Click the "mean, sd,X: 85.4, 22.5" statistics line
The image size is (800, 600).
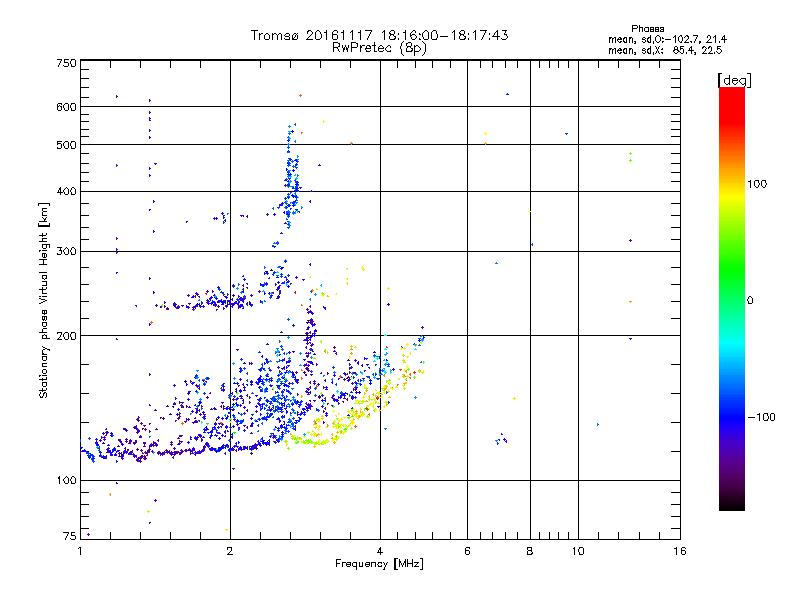click(665, 50)
